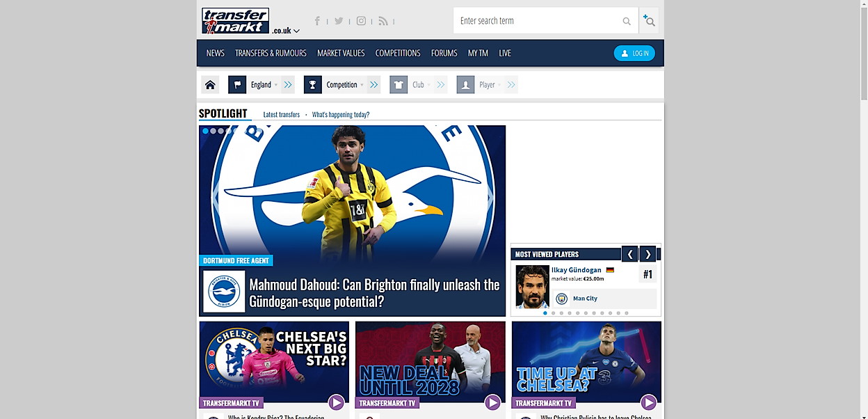Click the Spotlight section heading
This screenshot has height=419, width=868.
223,113
